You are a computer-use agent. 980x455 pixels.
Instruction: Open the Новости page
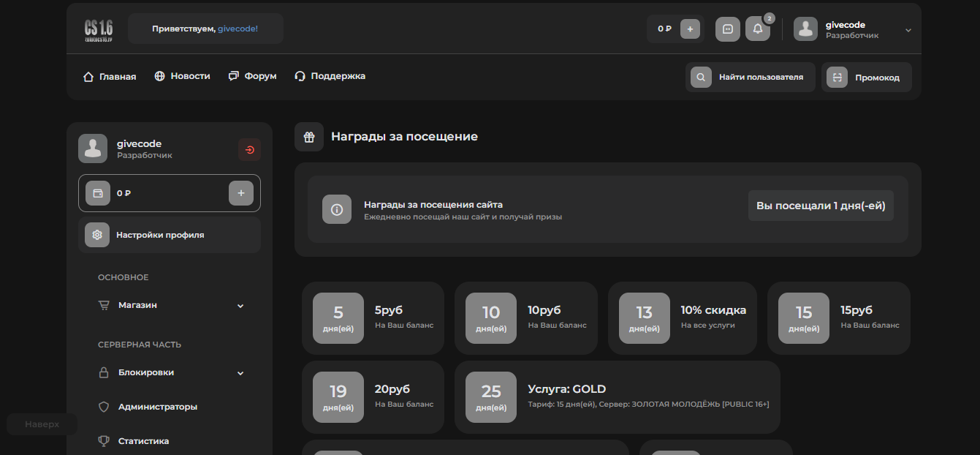(x=182, y=76)
